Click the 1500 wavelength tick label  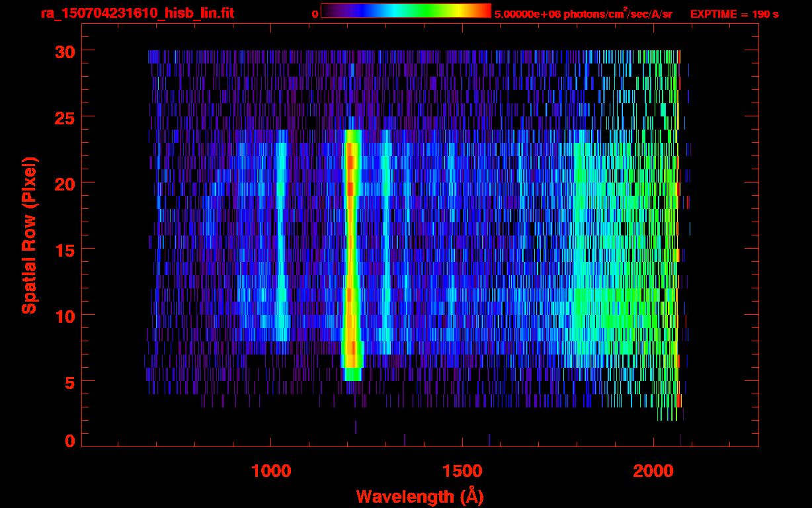(462, 470)
